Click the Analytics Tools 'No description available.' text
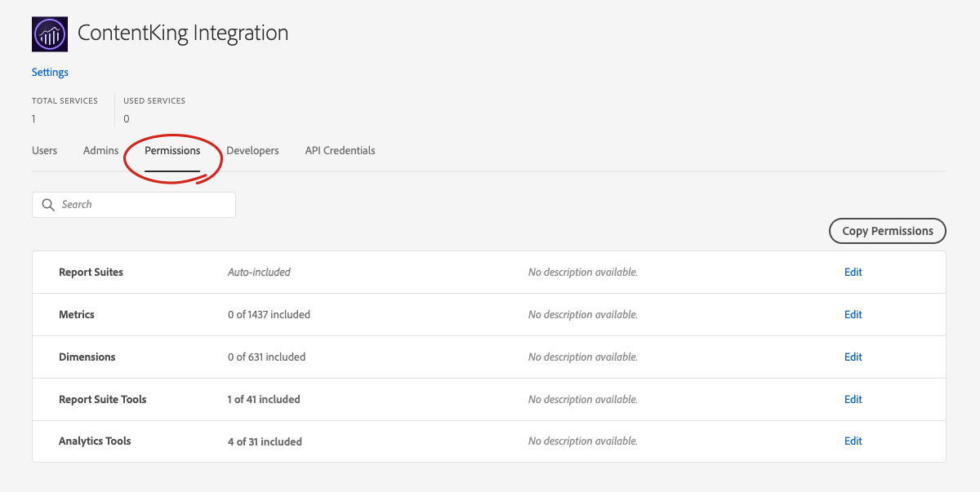 point(583,441)
